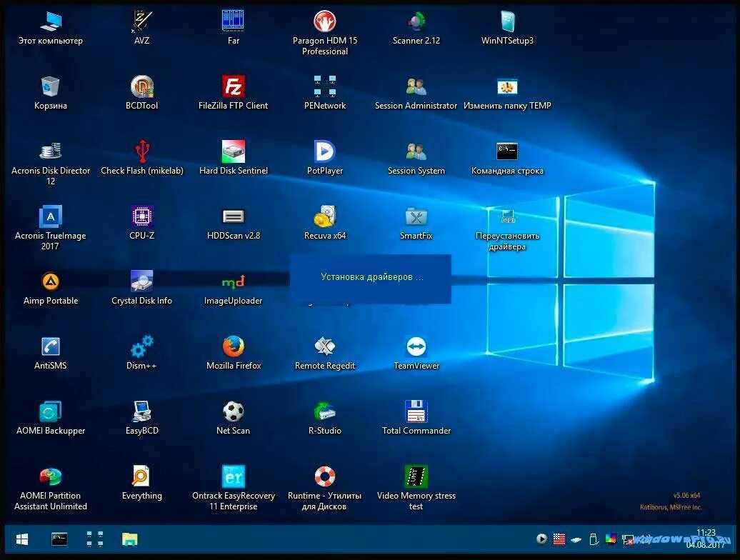Open the Session Administrator shortcut
Viewport: 740px width, 560px height.
tap(416, 93)
